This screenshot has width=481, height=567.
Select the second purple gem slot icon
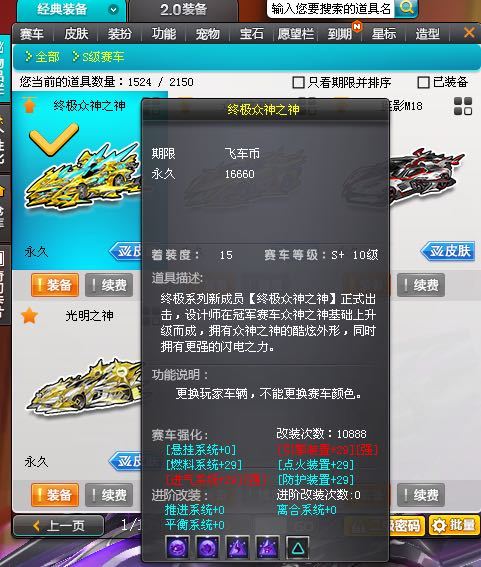[207, 547]
